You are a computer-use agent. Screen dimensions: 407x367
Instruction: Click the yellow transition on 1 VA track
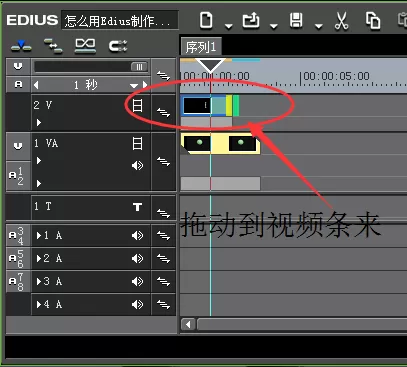[x=220, y=143]
